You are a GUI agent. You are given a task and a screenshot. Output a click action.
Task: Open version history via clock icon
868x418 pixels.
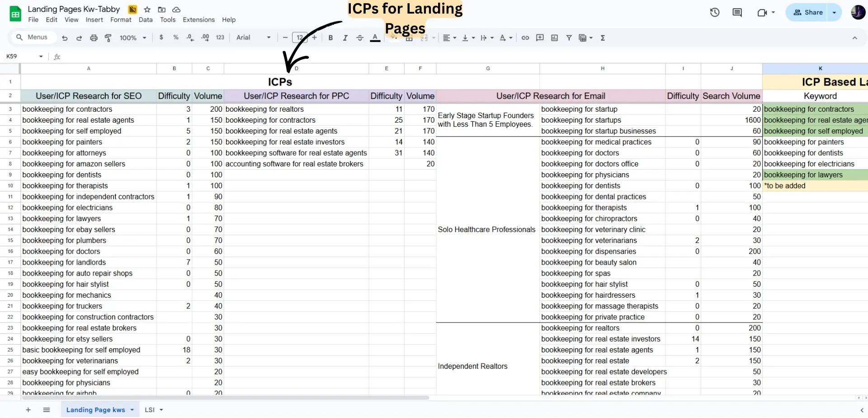[715, 12]
